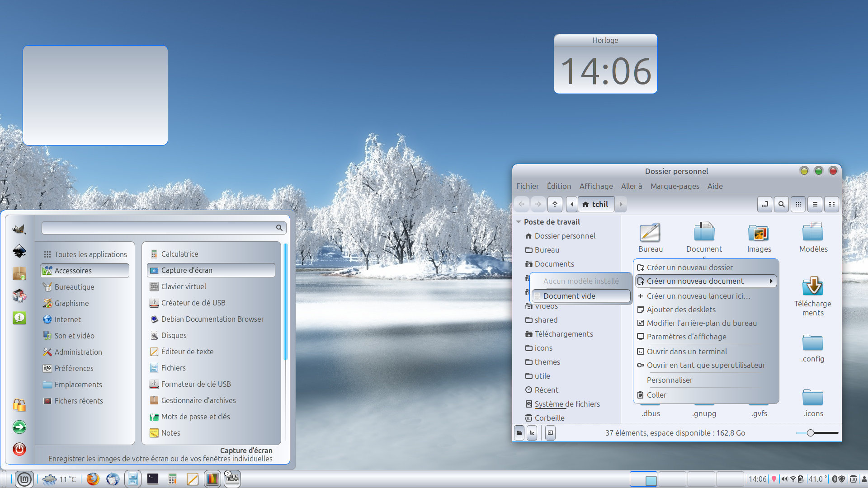Select the Internet category

(x=85, y=319)
